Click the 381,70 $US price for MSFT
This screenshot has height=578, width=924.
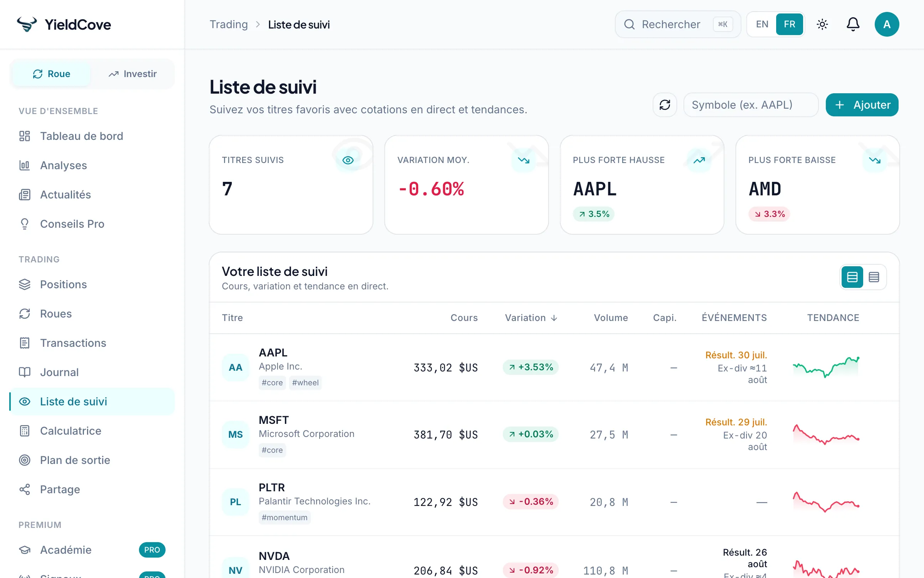[x=445, y=435]
